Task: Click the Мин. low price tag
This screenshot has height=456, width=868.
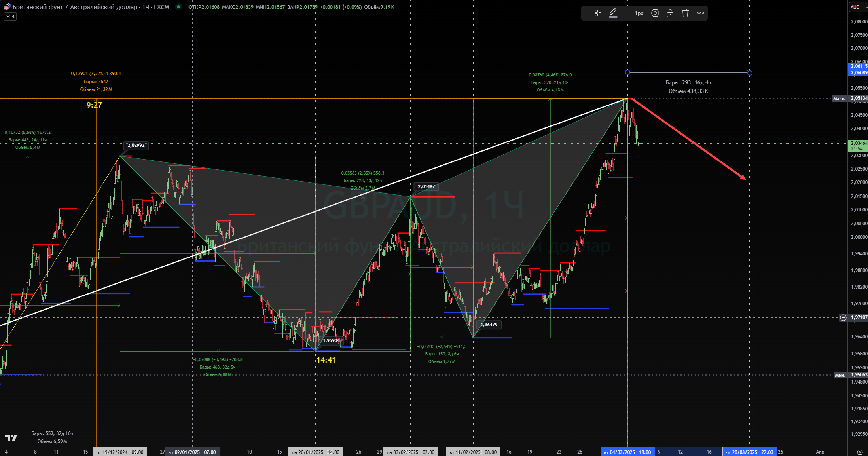Action: pos(840,375)
